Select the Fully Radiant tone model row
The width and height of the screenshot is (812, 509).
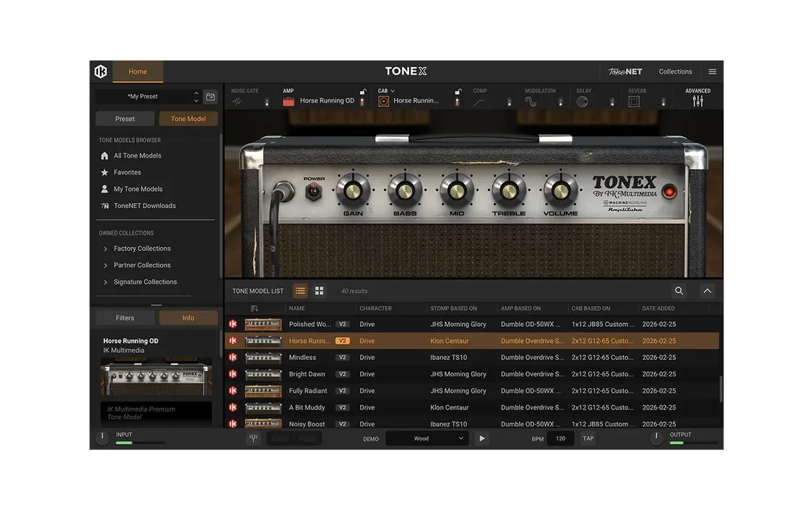click(472, 390)
